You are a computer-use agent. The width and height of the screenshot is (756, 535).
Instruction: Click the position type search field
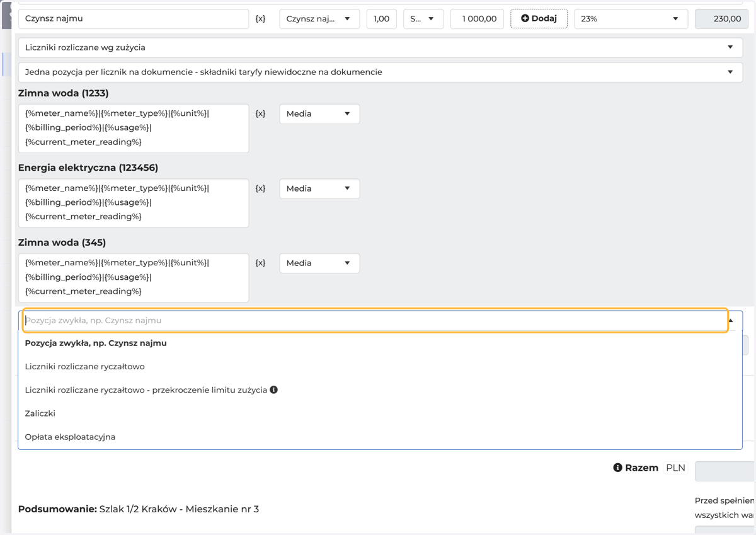[x=375, y=321]
